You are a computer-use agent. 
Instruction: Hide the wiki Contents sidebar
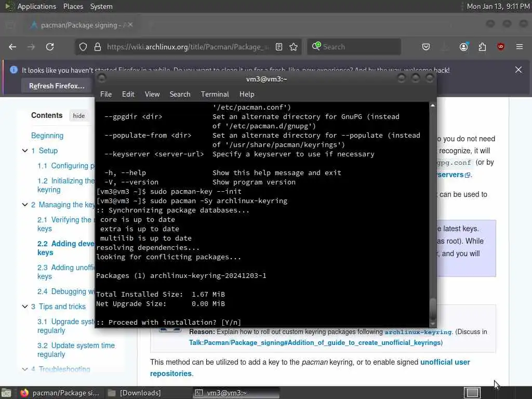79,116
